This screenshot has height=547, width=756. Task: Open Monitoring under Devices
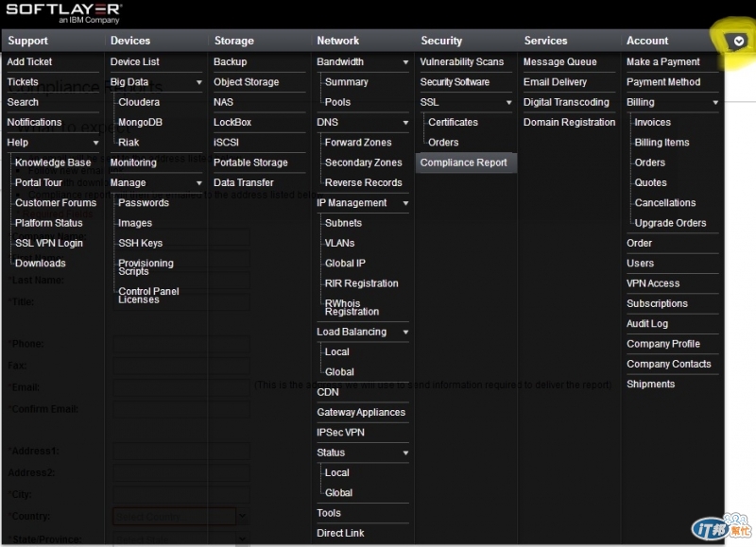(133, 162)
